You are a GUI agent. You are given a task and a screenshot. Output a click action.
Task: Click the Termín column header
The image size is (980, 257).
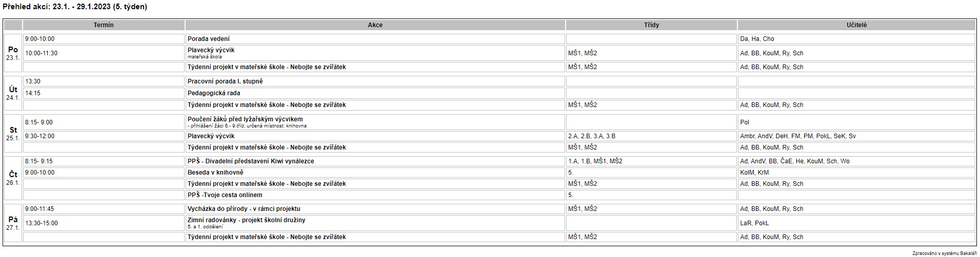[x=104, y=25]
